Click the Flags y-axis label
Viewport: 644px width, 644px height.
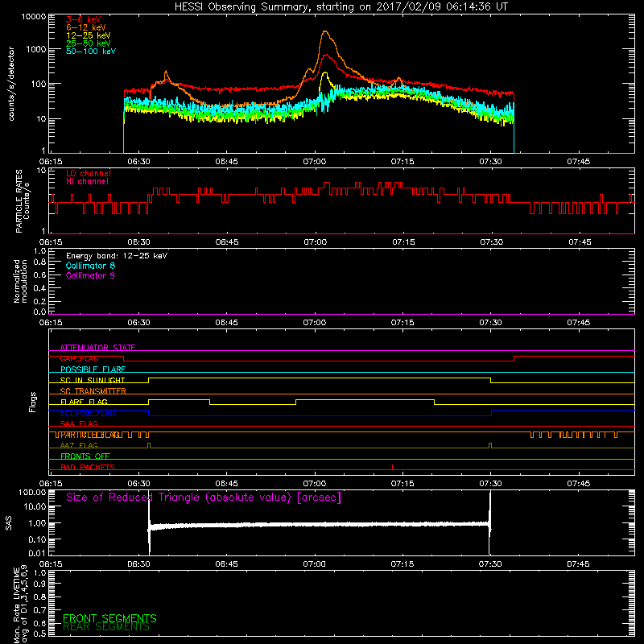(32, 402)
